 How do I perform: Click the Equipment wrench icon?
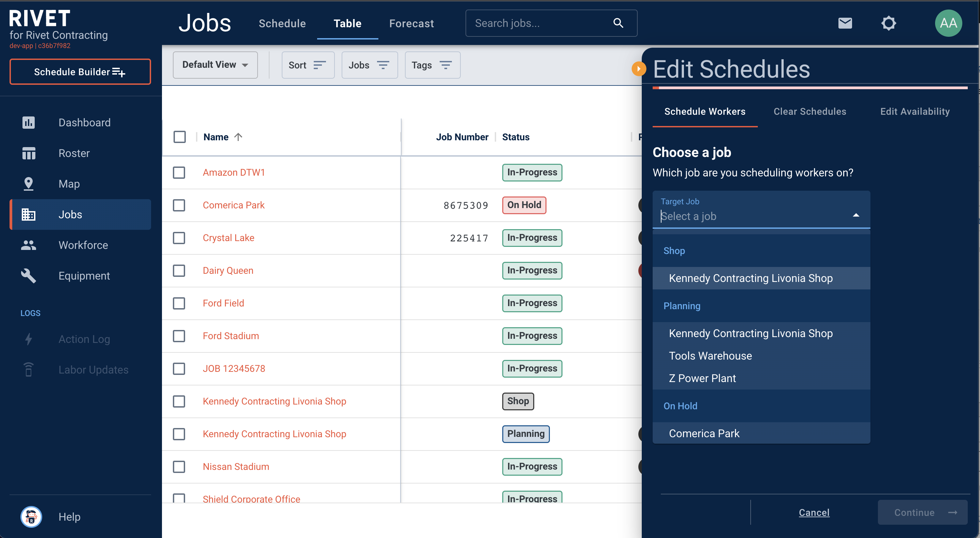(29, 276)
